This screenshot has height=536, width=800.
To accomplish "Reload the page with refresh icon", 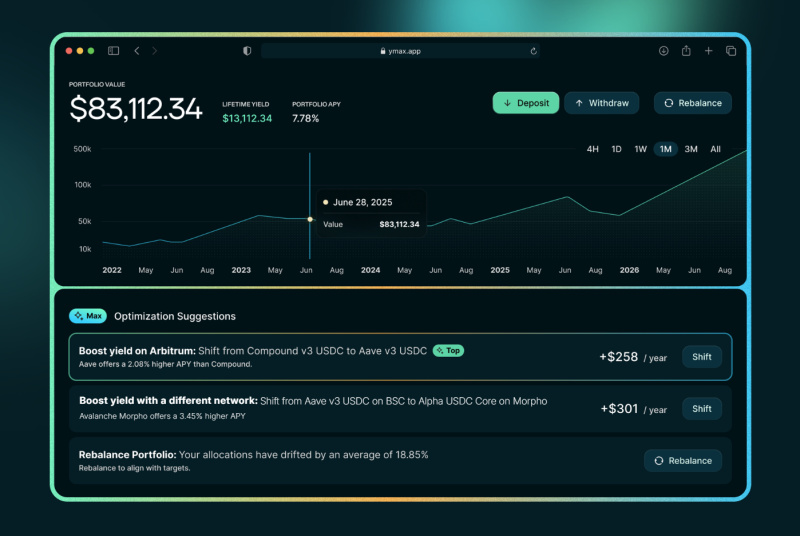I will tap(533, 51).
